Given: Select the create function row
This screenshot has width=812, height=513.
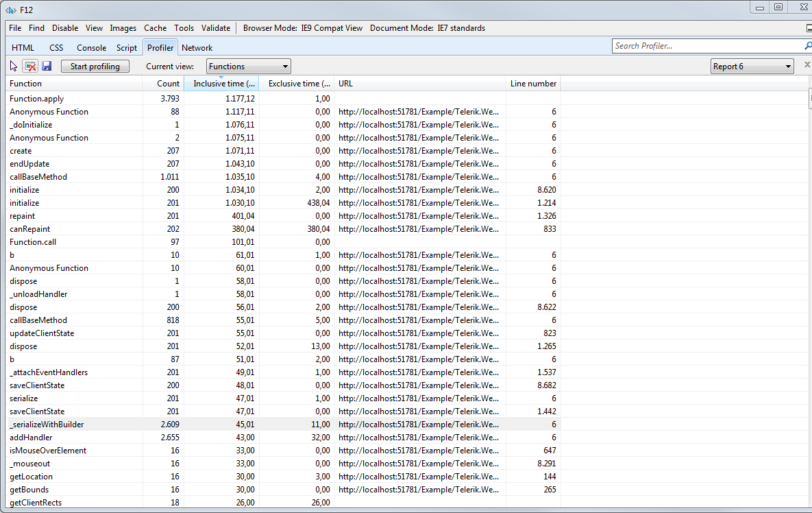Looking at the screenshot, I should [x=283, y=151].
